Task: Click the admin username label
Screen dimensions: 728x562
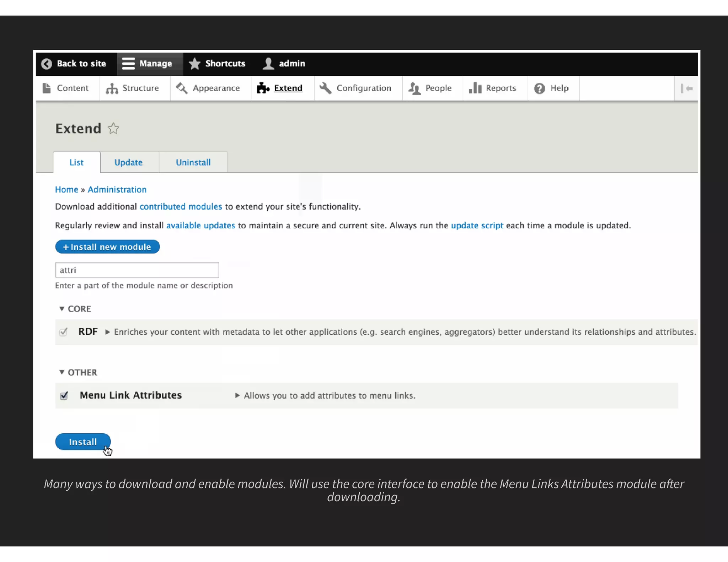Action: tap(292, 64)
